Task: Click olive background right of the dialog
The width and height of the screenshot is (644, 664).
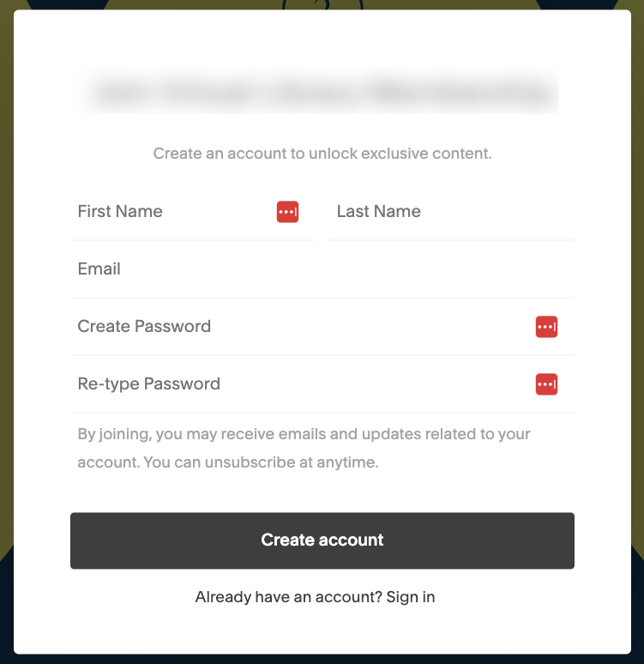Action: (x=637, y=257)
